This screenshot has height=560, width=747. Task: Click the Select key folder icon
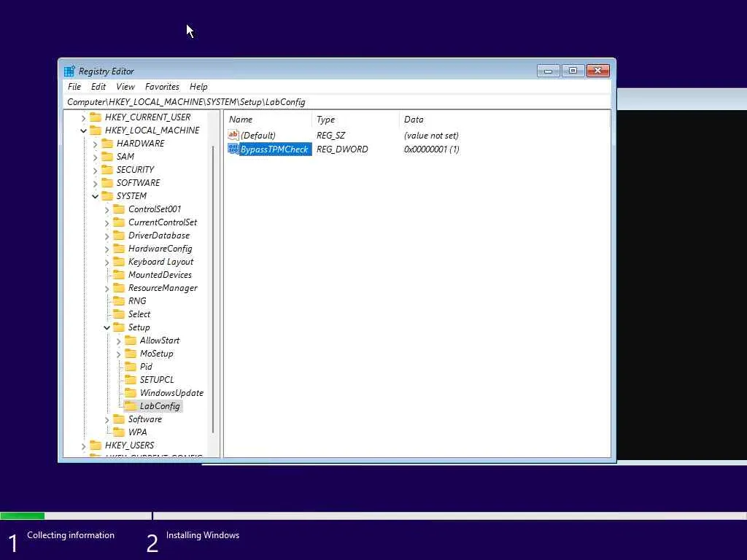[x=119, y=314]
